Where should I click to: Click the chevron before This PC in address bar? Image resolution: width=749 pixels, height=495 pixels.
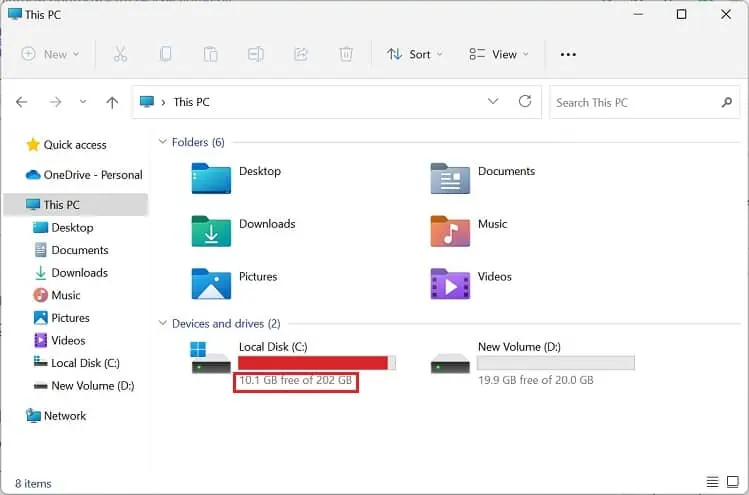click(x=163, y=102)
